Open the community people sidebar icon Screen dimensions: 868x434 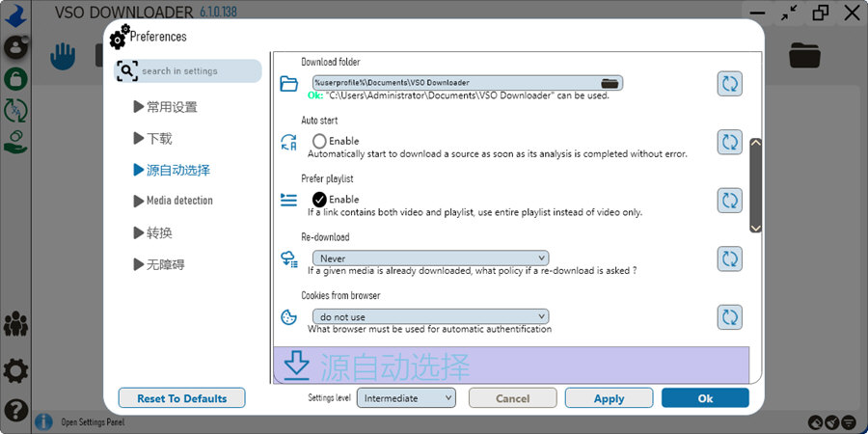pos(15,324)
